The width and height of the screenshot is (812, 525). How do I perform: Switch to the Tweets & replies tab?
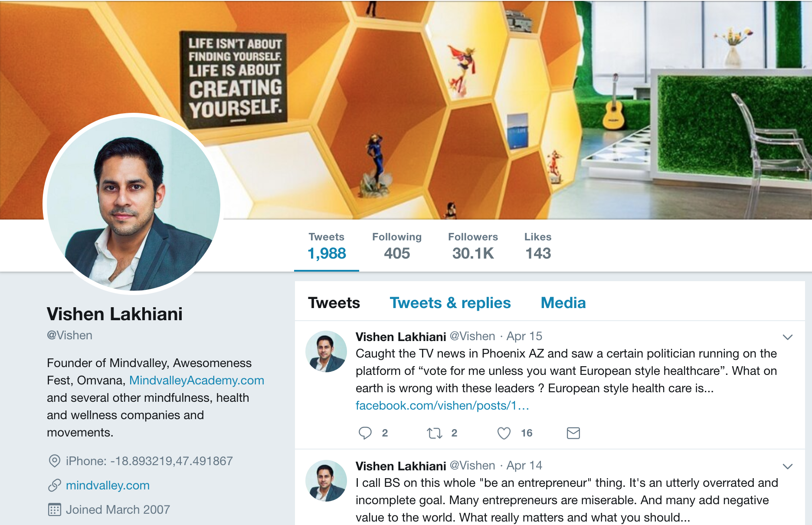[x=450, y=303]
